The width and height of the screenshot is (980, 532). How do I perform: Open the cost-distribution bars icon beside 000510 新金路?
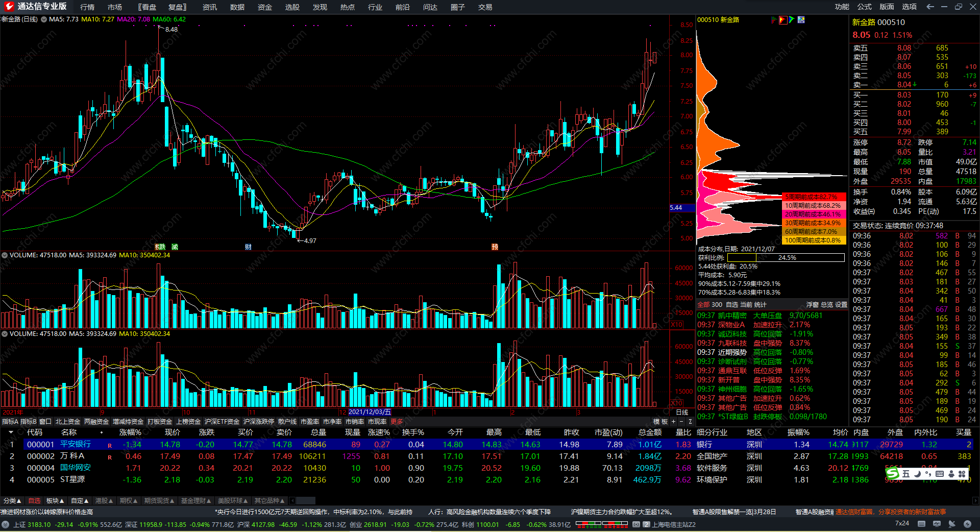pyautogui.click(x=774, y=20)
